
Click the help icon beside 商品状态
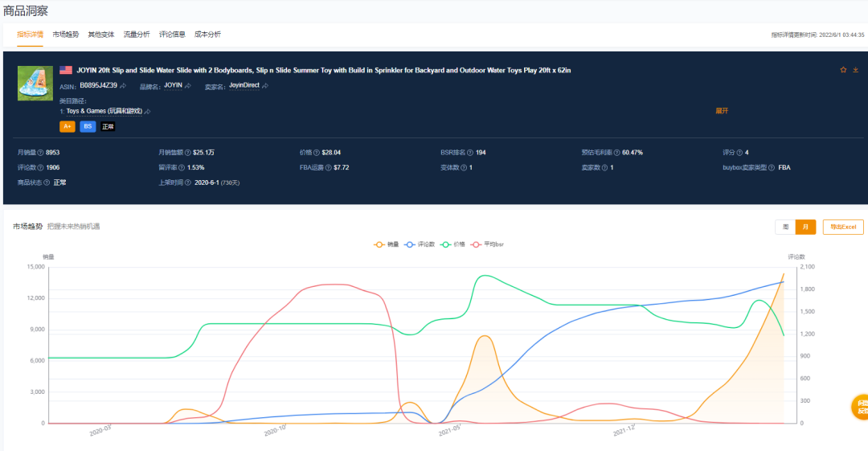[47, 182]
